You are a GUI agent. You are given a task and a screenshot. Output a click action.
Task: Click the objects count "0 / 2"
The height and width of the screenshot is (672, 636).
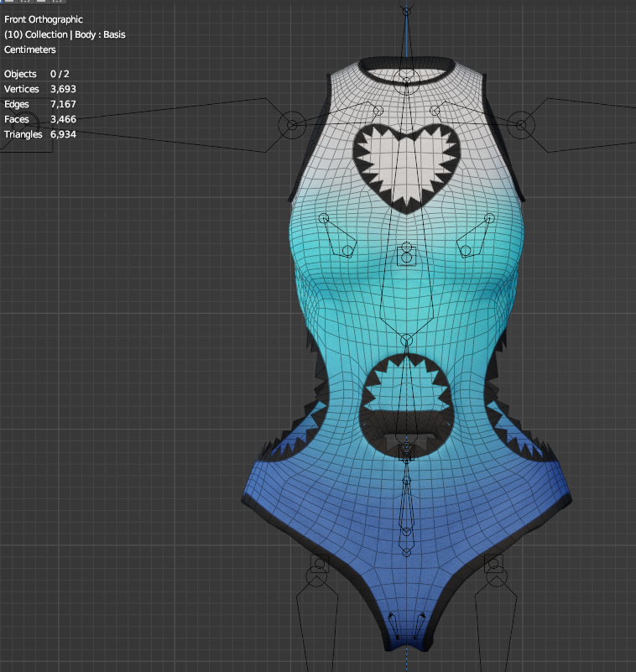(x=60, y=74)
